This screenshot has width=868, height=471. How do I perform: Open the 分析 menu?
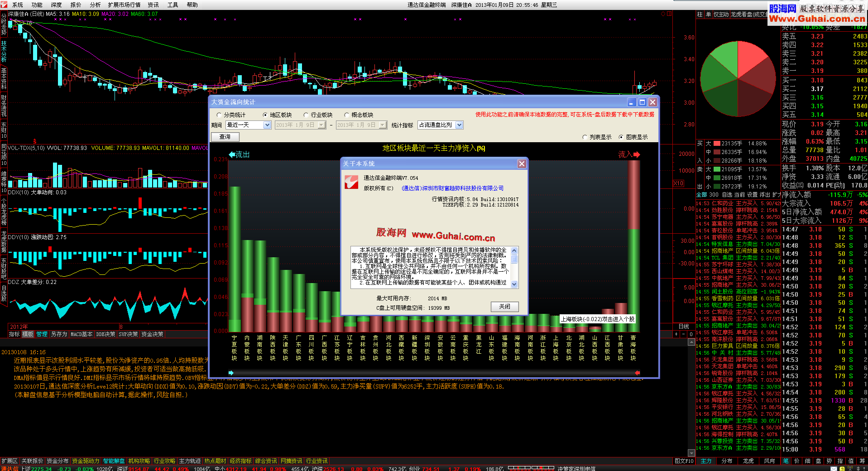point(96,5)
